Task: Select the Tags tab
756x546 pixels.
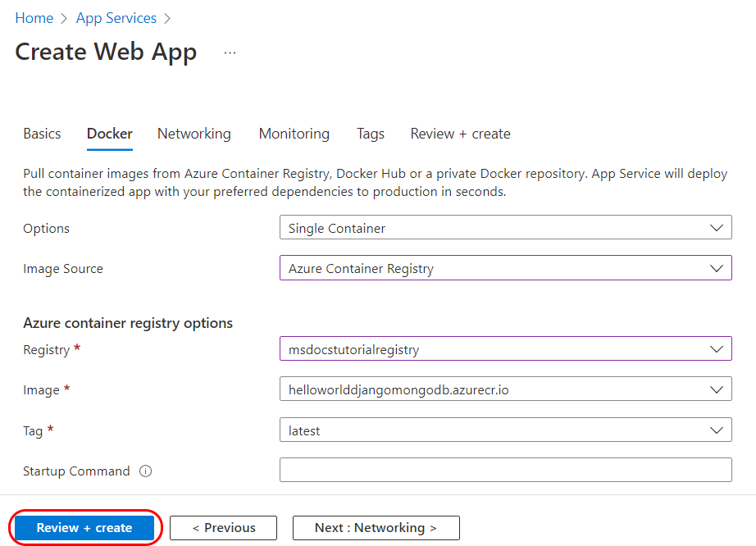Action: [x=370, y=133]
